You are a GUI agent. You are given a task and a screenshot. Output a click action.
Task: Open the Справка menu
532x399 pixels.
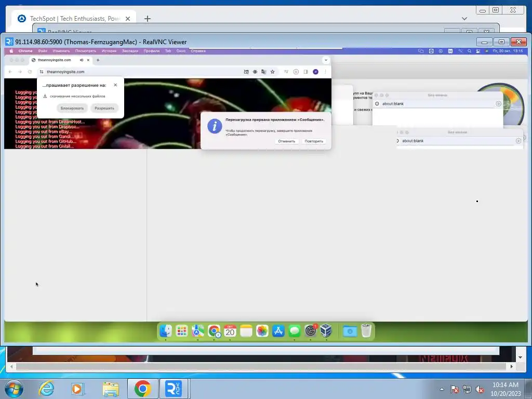click(198, 51)
